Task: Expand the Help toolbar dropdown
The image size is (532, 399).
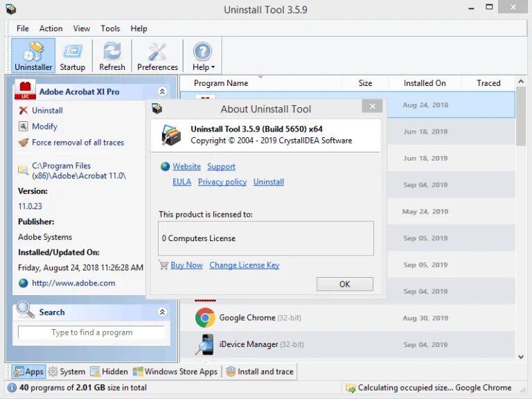Action: [203, 55]
